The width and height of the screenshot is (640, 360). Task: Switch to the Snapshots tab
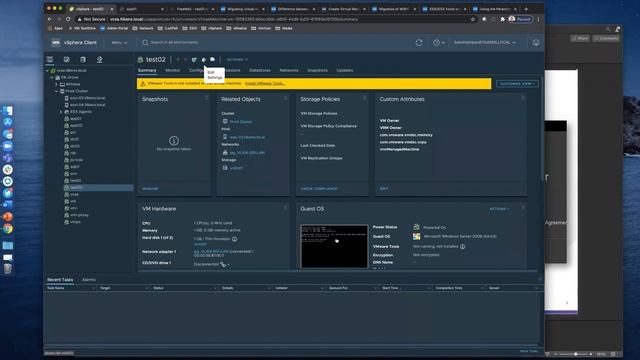(317, 70)
